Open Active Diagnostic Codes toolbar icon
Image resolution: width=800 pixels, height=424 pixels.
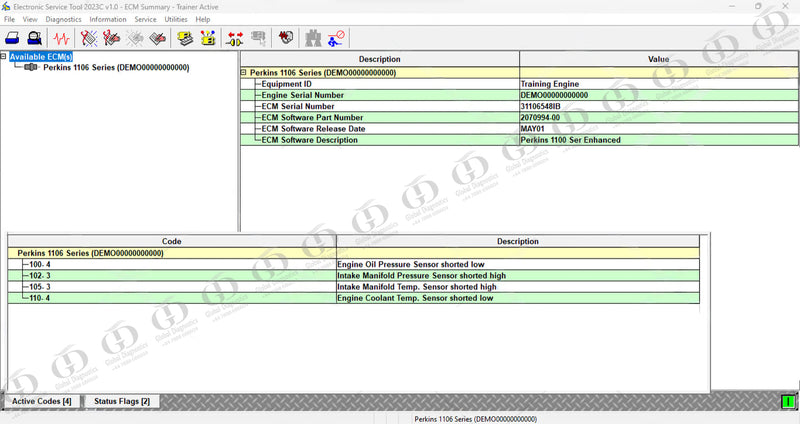[89, 38]
